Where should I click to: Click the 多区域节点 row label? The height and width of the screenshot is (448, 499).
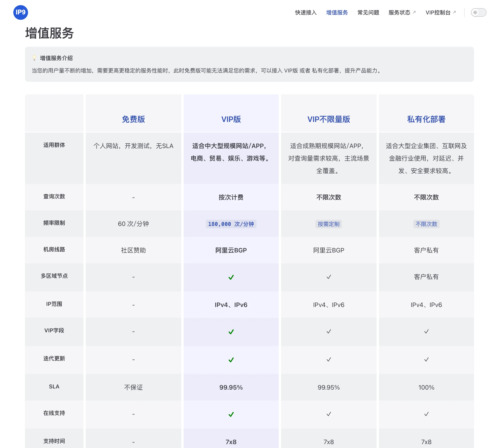(x=54, y=276)
